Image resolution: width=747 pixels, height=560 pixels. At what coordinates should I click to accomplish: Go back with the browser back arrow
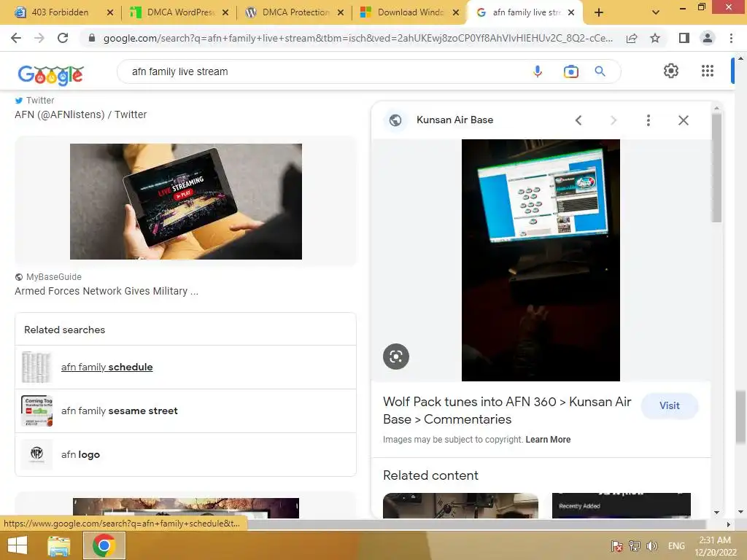[x=16, y=38]
